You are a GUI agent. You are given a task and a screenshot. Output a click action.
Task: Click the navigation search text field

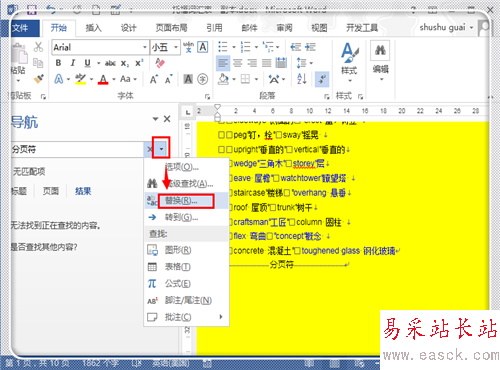(x=77, y=149)
